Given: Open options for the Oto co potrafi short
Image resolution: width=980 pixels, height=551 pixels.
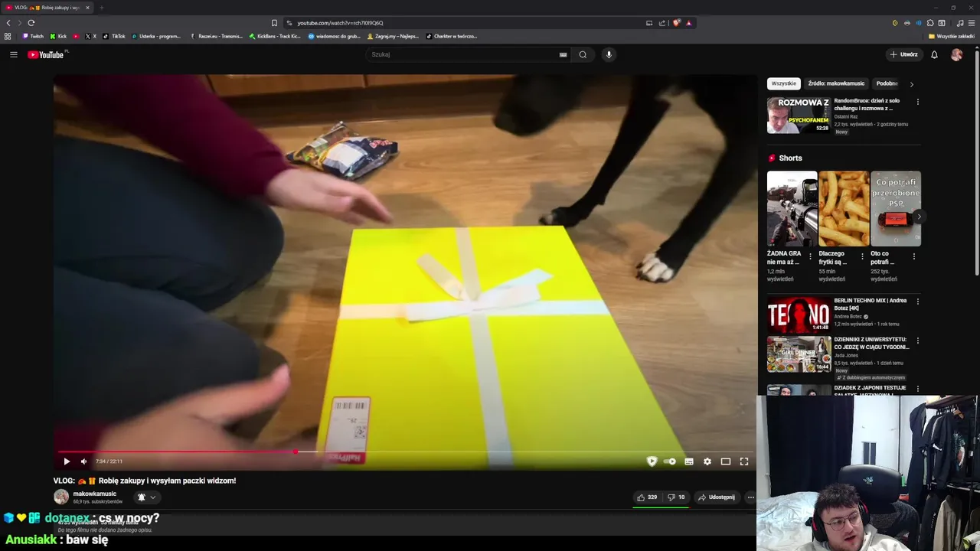Looking at the screenshot, I should tap(913, 256).
